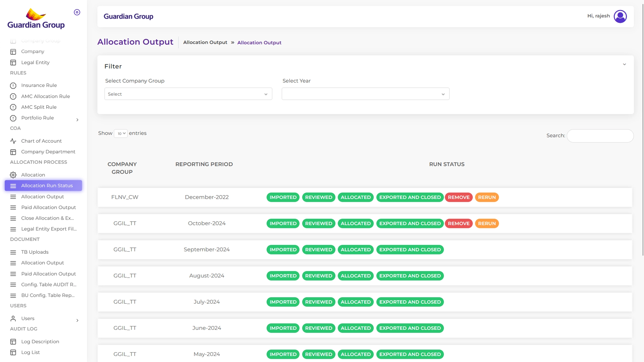Click the purple Allocation Output breadcrumb link

coord(259,43)
